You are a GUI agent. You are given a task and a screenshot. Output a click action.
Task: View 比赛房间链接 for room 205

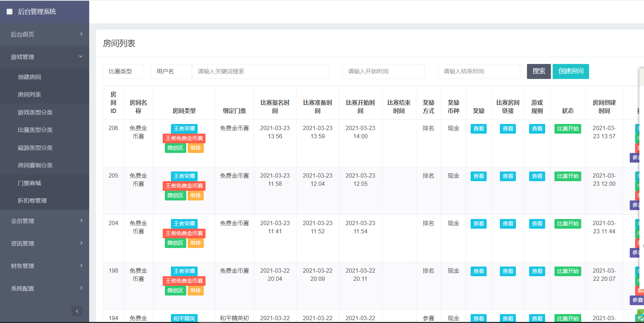point(508,176)
